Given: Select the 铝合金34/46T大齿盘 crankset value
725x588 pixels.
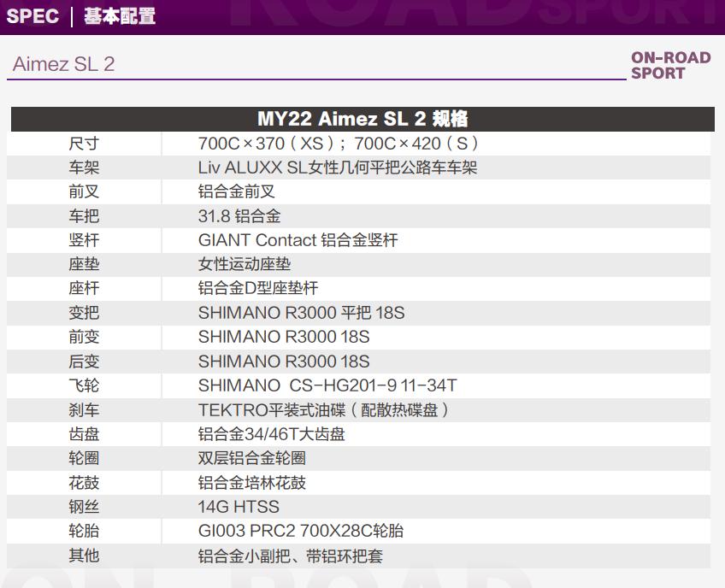Looking at the screenshot, I should (x=272, y=434).
